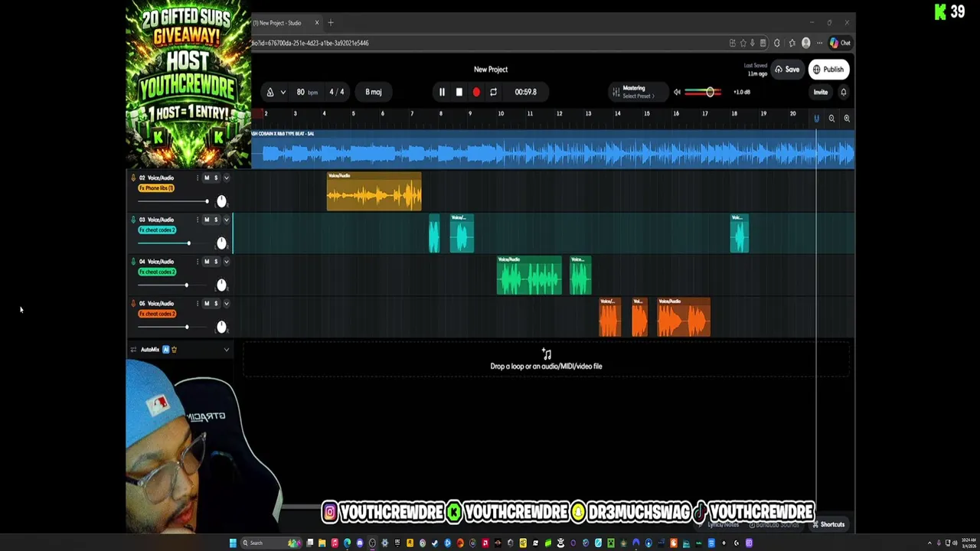Change the B maj key setting
This screenshot has width=980, height=551.
374,92
